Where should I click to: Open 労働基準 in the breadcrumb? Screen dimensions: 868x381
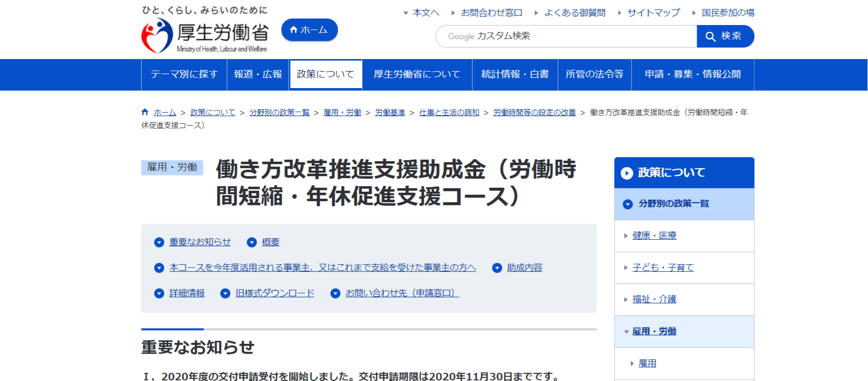390,112
